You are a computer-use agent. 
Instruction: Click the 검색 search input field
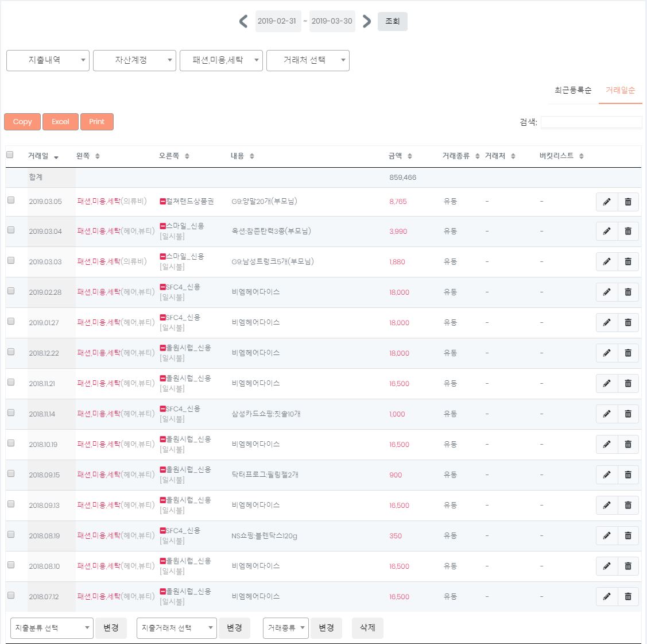coord(591,122)
